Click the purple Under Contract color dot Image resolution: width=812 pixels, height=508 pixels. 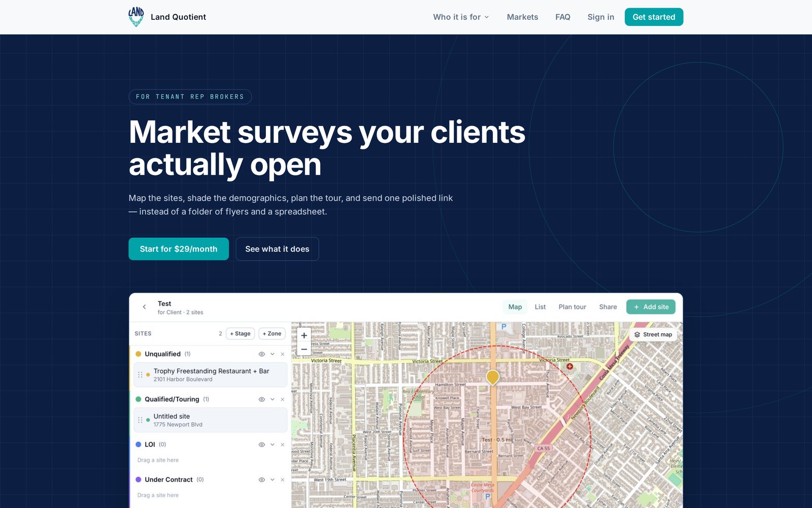[138, 480]
